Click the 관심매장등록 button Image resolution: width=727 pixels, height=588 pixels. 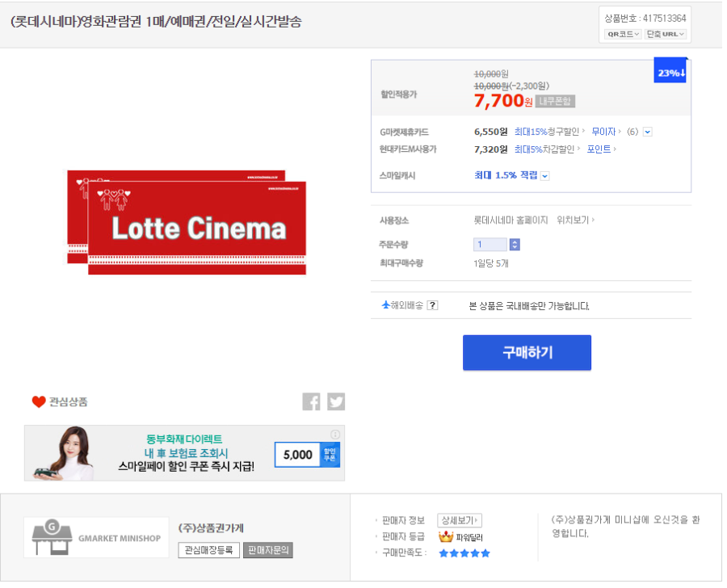(208, 550)
